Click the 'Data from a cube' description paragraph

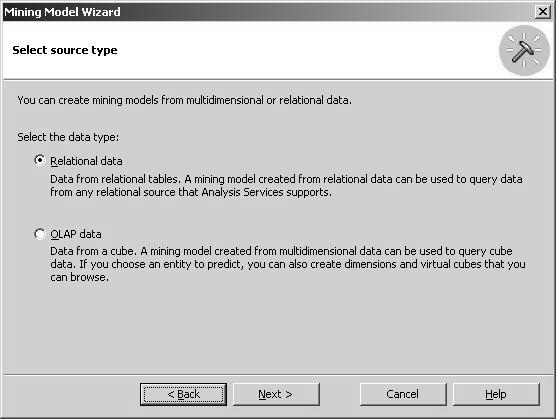pyautogui.click(x=288, y=264)
